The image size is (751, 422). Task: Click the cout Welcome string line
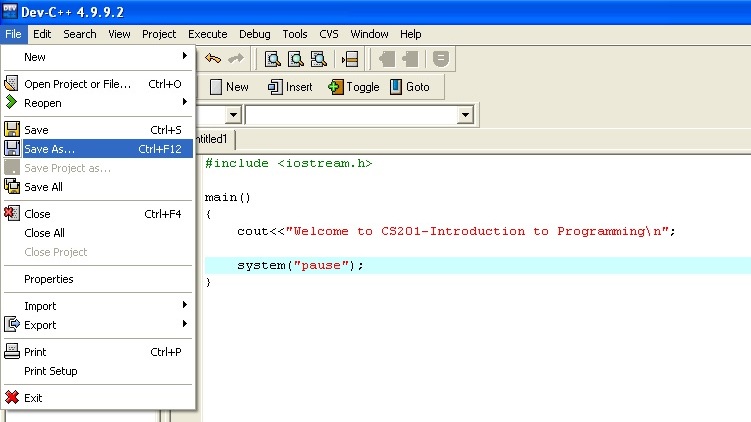point(456,231)
